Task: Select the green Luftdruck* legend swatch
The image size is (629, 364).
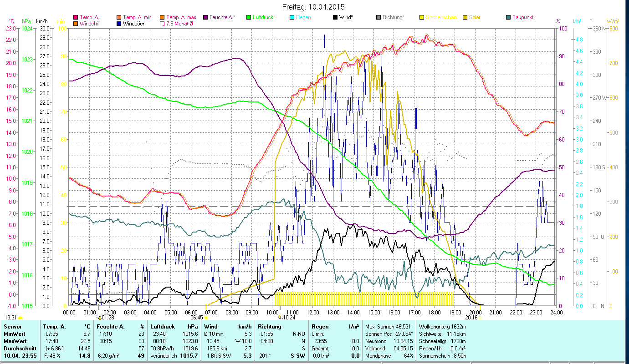Action: point(249,18)
